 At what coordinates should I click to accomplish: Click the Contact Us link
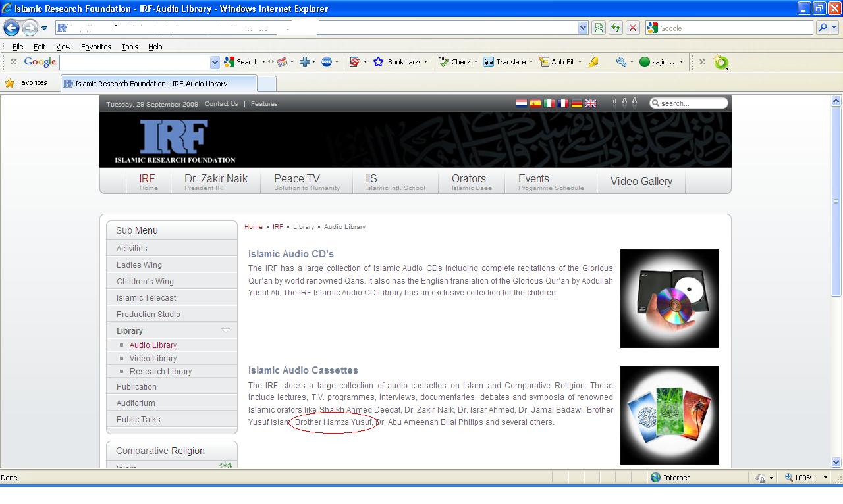click(221, 104)
